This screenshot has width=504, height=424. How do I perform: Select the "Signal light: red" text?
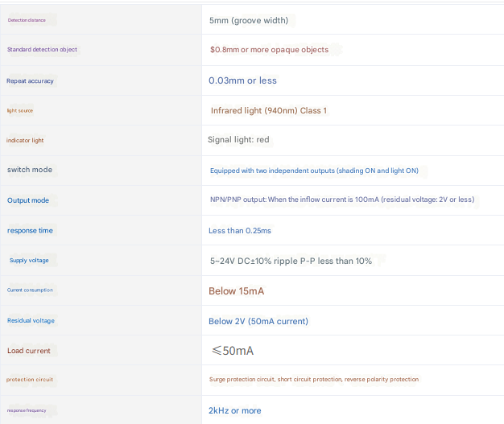click(x=238, y=140)
